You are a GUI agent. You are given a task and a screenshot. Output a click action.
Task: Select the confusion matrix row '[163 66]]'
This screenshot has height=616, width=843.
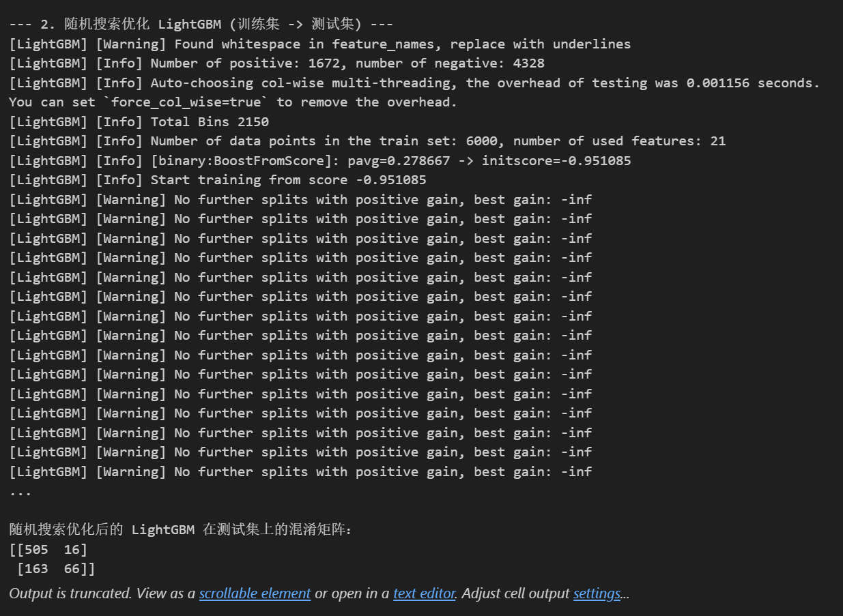pyautogui.click(x=57, y=568)
